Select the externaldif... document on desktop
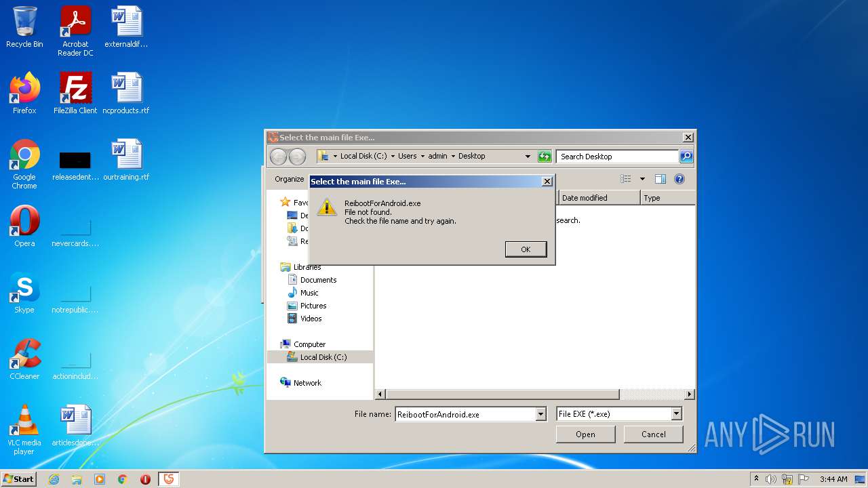The width and height of the screenshot is (868, 488). coord(126,27)
